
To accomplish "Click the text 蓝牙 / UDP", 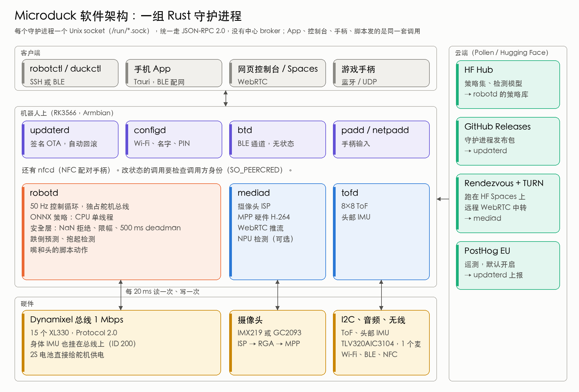I will click(359, 82).
